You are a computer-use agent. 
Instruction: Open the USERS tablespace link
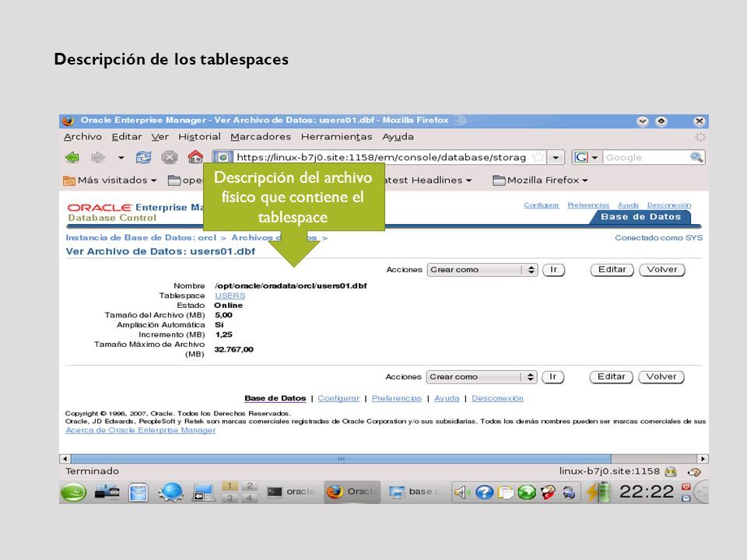coord(230,296)
